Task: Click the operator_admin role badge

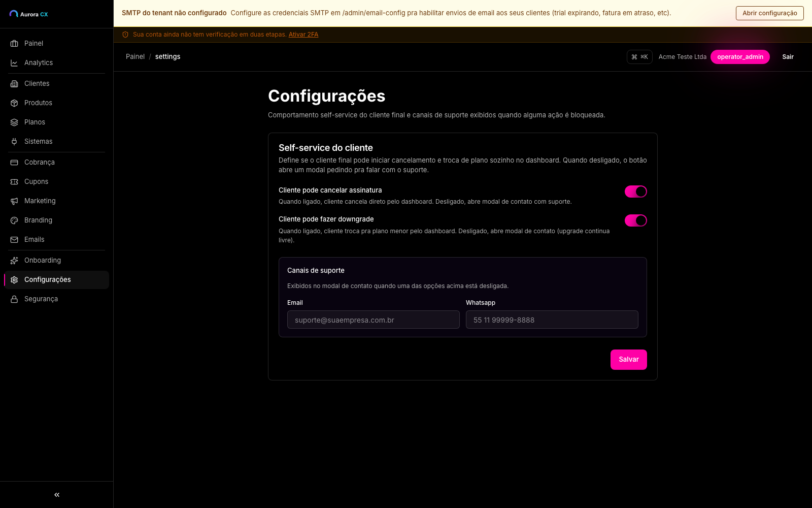Action: click(740, 57)
